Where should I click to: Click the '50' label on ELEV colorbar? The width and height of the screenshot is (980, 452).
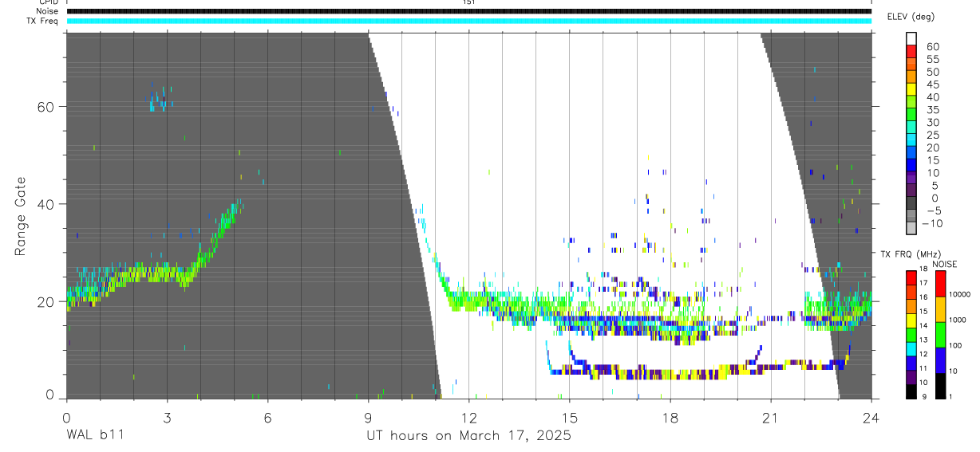click(932, 72)
